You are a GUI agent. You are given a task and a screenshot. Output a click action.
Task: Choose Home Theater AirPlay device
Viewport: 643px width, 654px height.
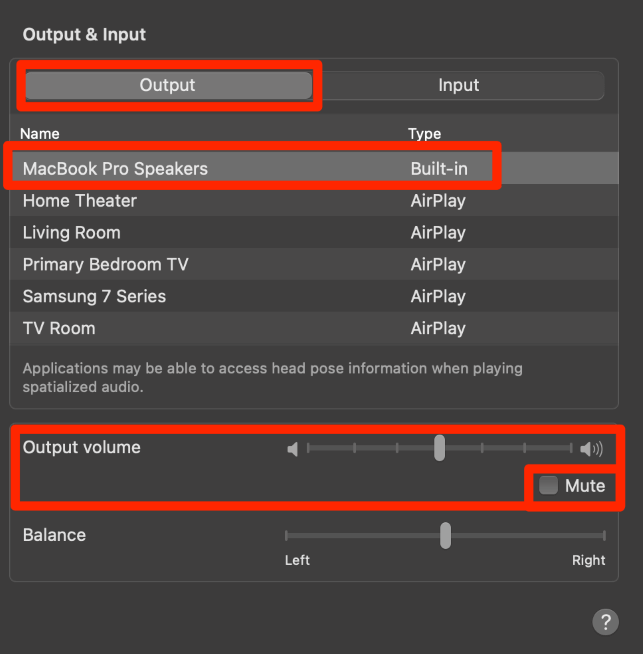point(80,201)
